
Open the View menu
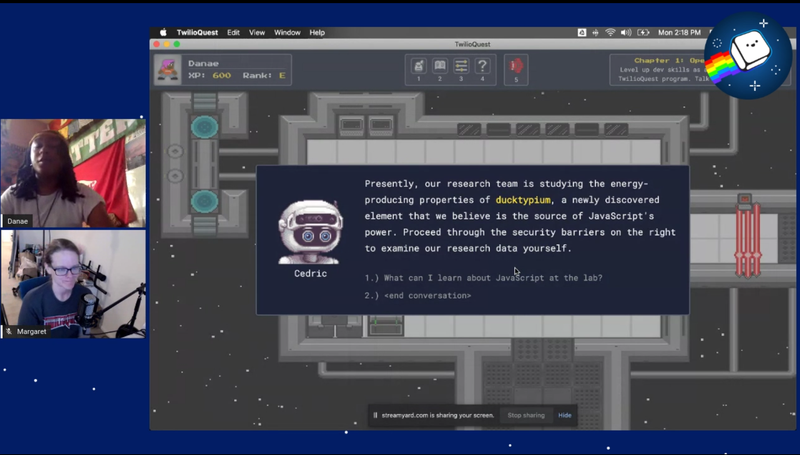(x=257, y=32)
